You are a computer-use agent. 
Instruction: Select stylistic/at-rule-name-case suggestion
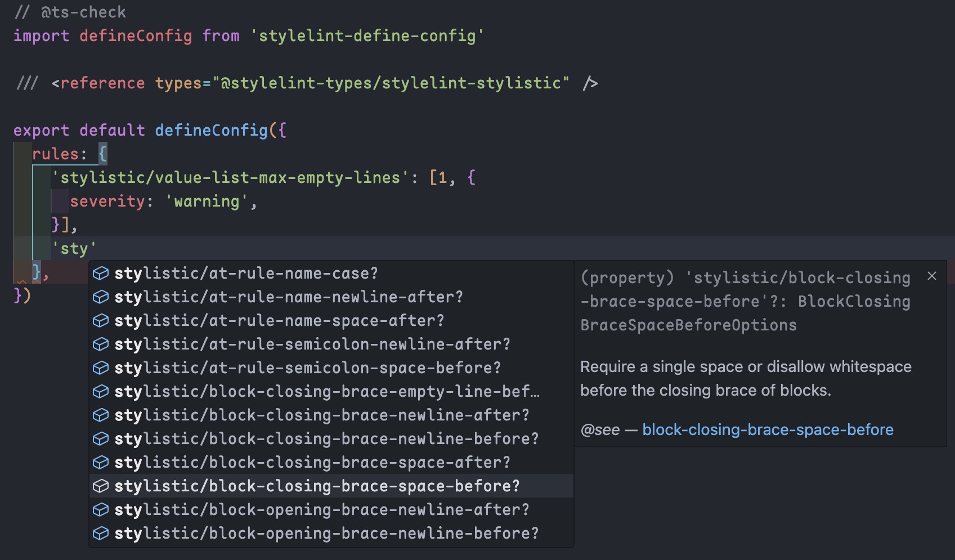(x=331, y=274)
